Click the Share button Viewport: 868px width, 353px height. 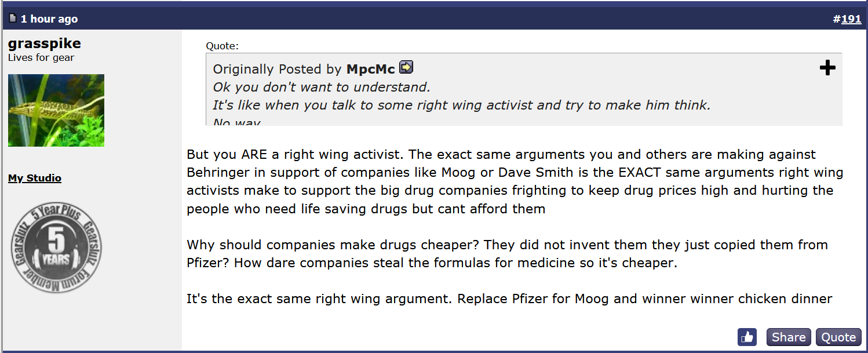click(789, 337)
